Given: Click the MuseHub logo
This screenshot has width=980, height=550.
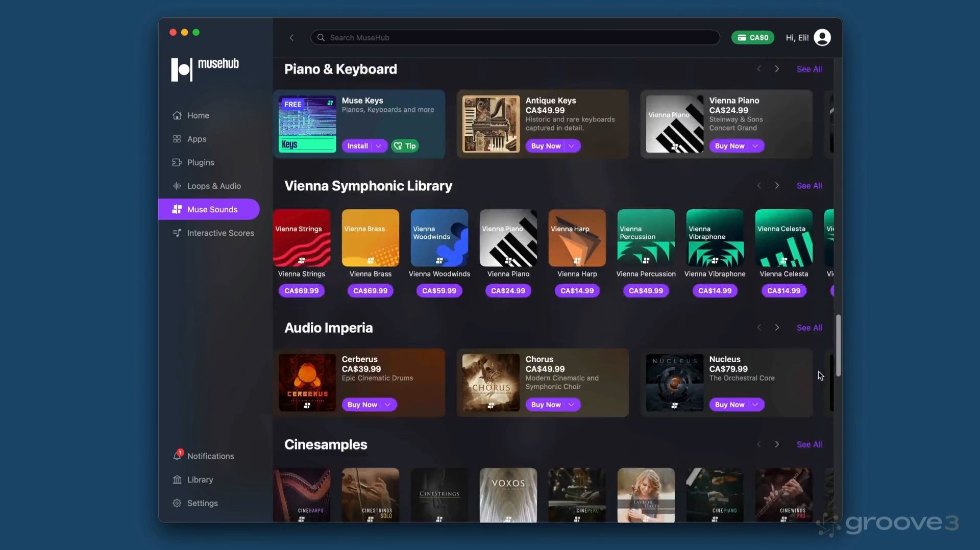Looking at the screenshot, I should 205,69.
